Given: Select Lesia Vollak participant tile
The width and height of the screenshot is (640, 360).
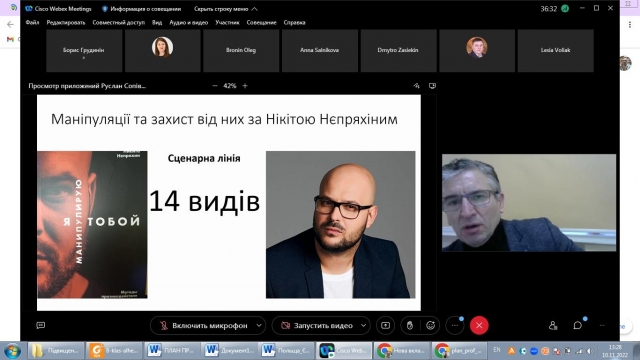Looking at the screenshot, I should pyautogui.click(x=556, y=51).
